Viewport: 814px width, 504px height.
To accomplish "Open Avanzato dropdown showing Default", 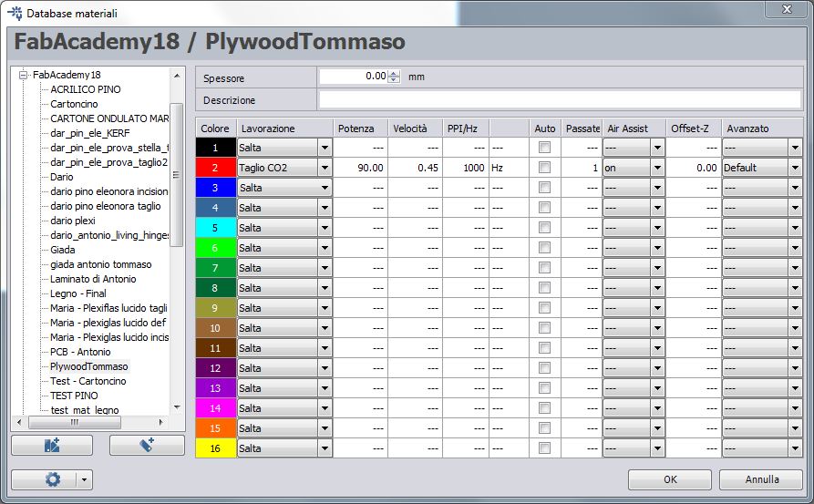I will pyautogui.click(x=795, y=168).
